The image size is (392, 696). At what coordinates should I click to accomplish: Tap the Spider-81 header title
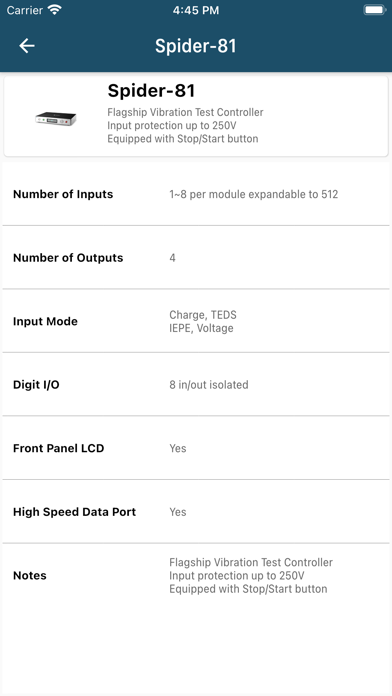[x=196, y=46]
